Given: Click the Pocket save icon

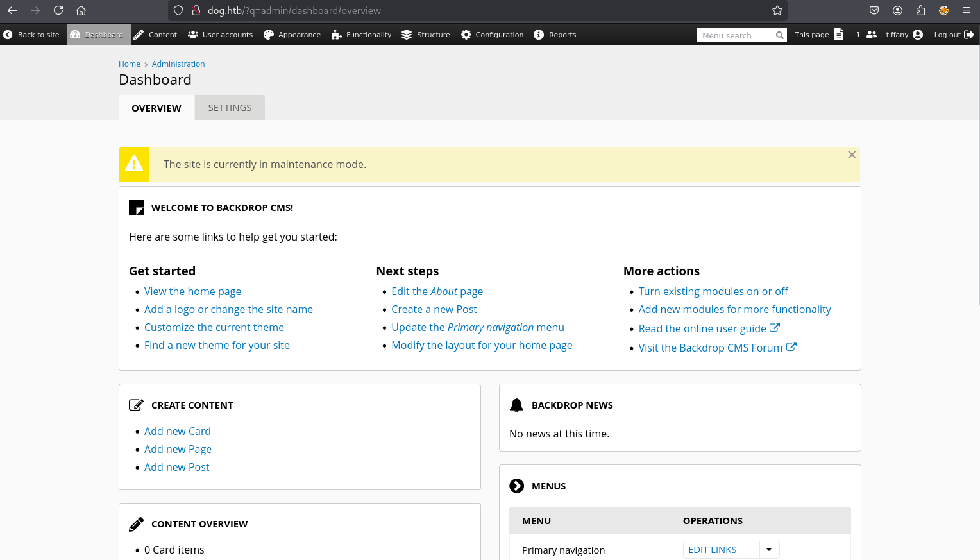Looking at the screenshot, I should tap(874, 10).
